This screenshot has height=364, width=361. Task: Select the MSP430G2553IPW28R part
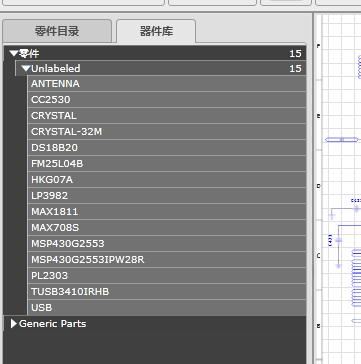pyautogui.click(x=167, y=259)
